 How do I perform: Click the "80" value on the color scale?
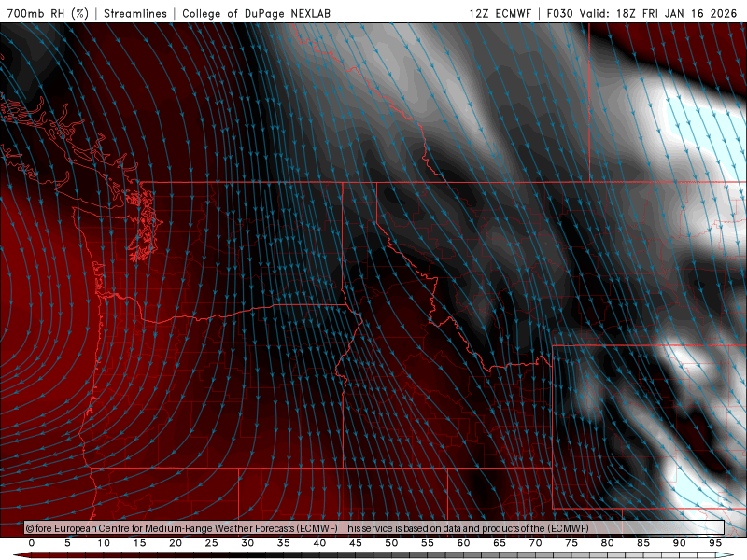point(608,543)
